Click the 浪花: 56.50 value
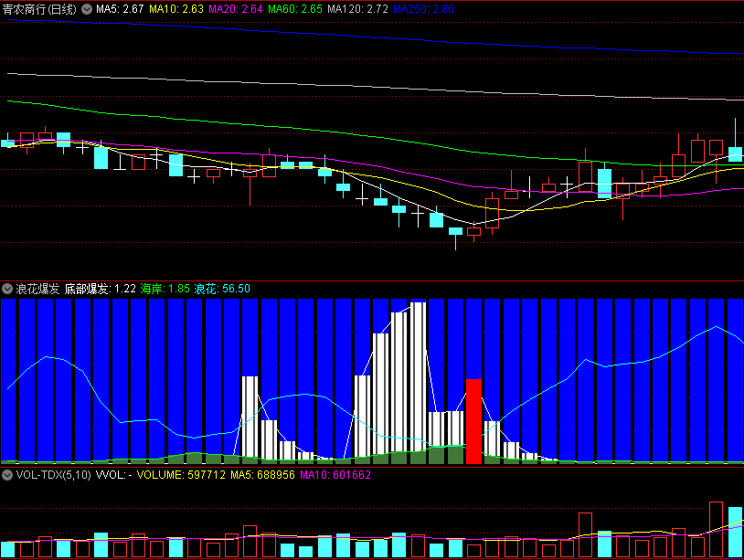The height and width of the screenshot is (560, 744). 222,289
